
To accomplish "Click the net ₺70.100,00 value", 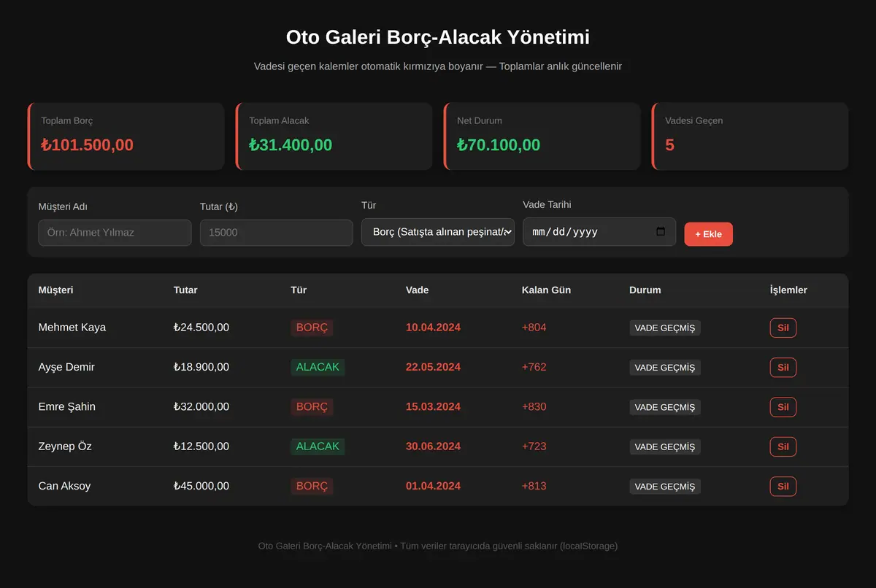I will (499, 145).
